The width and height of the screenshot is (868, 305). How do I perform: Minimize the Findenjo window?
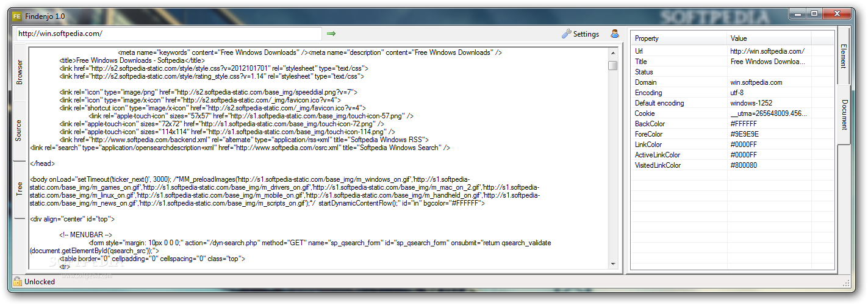tap(798, 13)
